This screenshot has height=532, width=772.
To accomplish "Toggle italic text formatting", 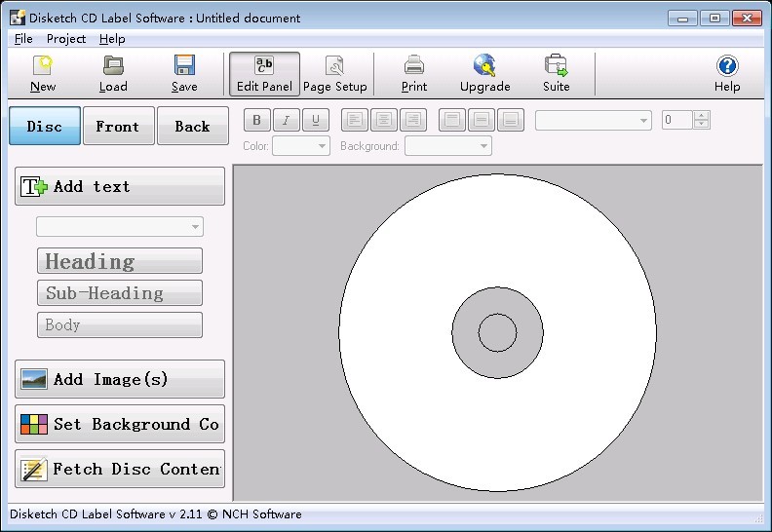I will pyautogui.click(x=286, y=121).
